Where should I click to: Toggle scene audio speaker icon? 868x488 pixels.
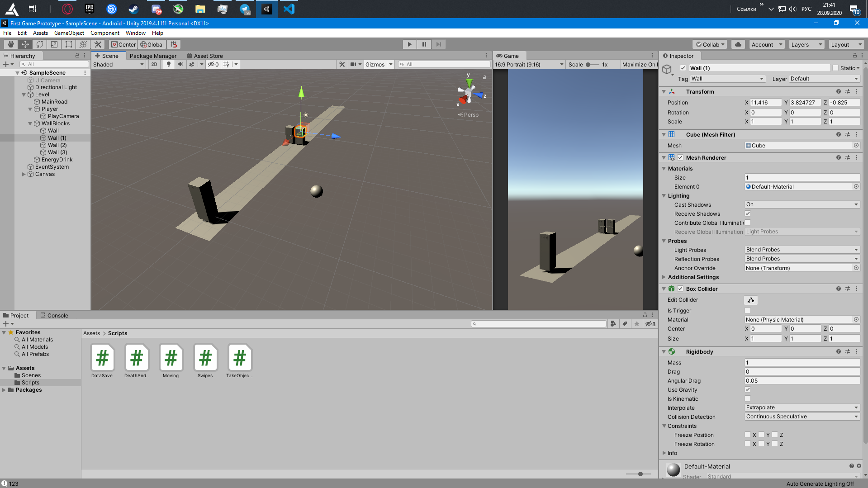180,64
